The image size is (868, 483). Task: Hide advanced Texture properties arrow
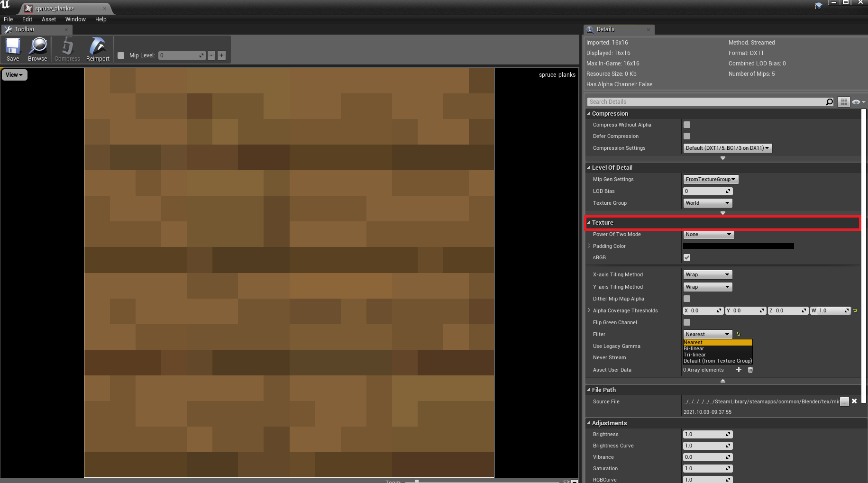click(x=723, y=381)
